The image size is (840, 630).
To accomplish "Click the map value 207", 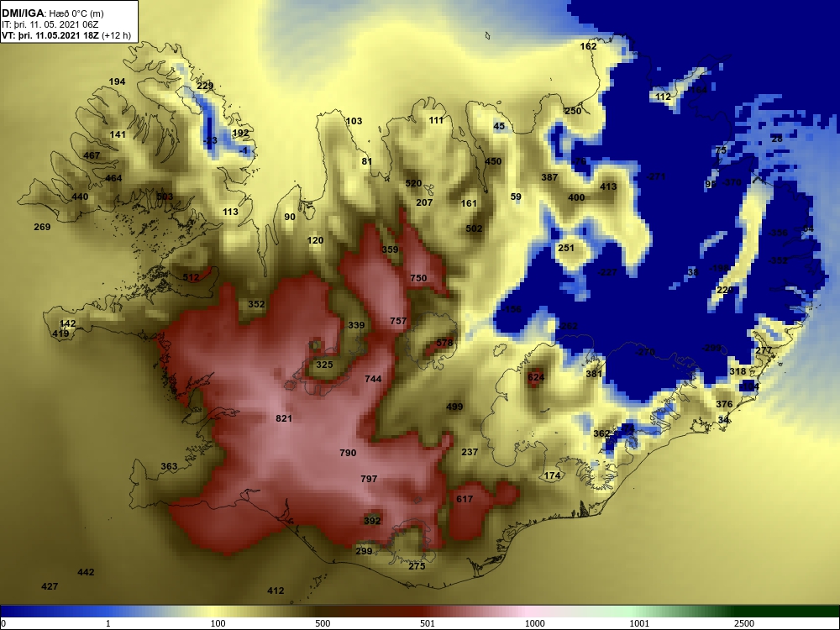I will pos(424,202).
